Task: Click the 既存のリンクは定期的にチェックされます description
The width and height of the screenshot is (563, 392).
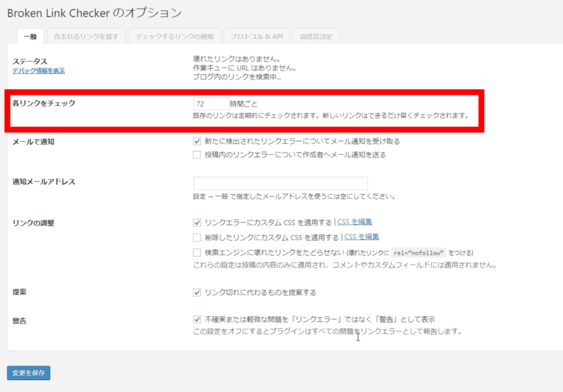Action: (x=331, y=115)
